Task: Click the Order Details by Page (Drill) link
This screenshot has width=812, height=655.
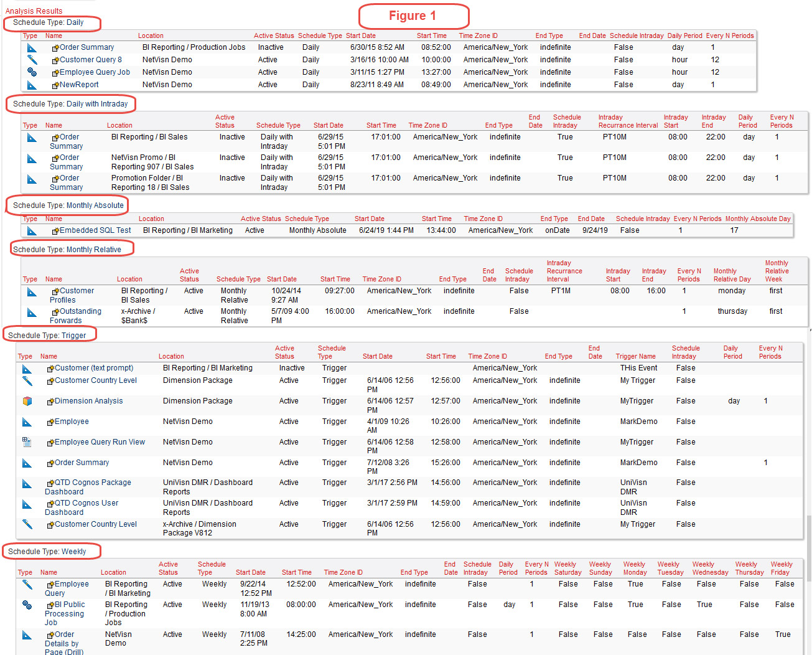Action: [x=63, y=643]
